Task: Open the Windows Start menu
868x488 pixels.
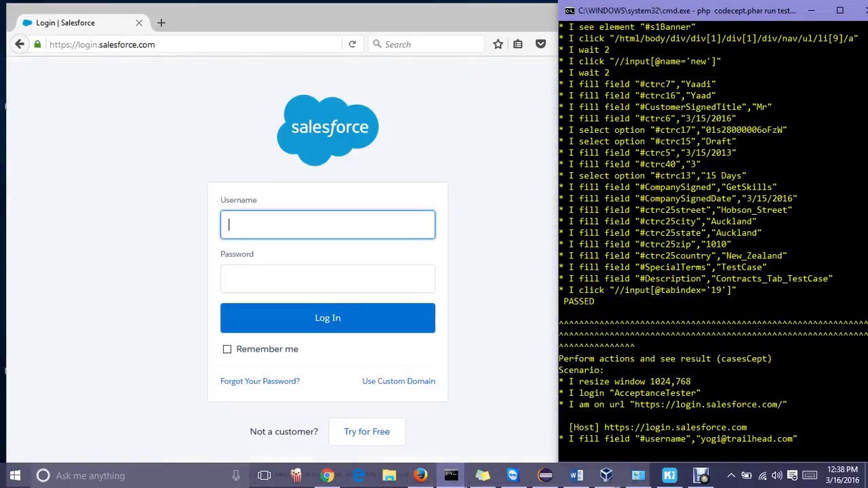Action: point(15,475)
